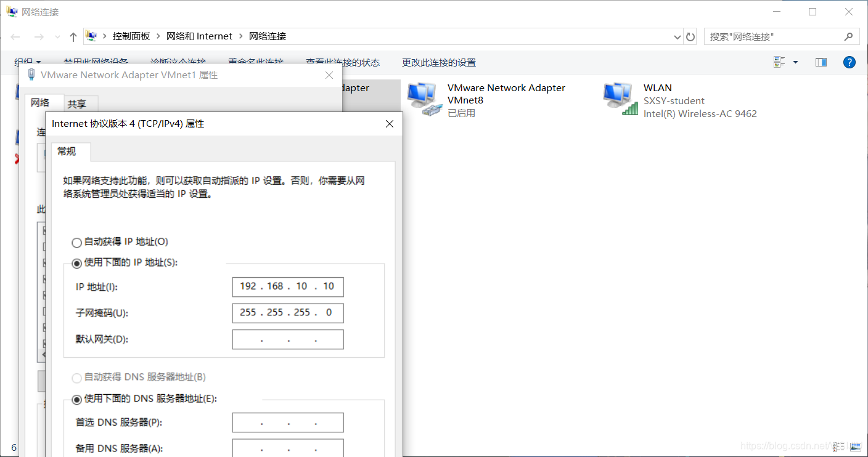Minimize the 网络连接 window

778,12
